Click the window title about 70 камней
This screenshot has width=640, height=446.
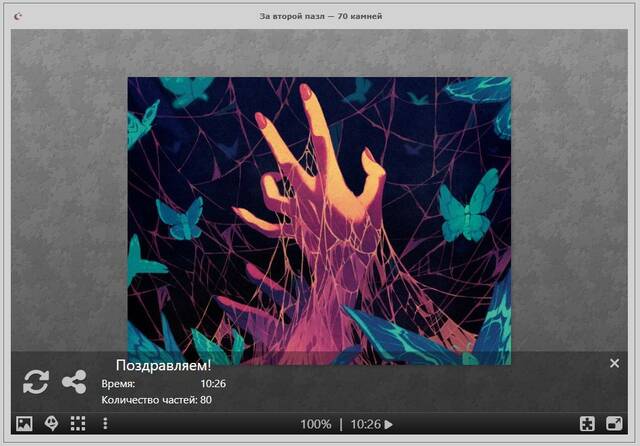[x=321, y=16]
